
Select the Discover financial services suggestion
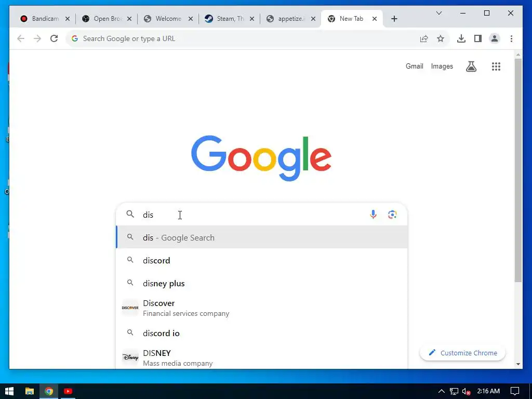[262, 308]
